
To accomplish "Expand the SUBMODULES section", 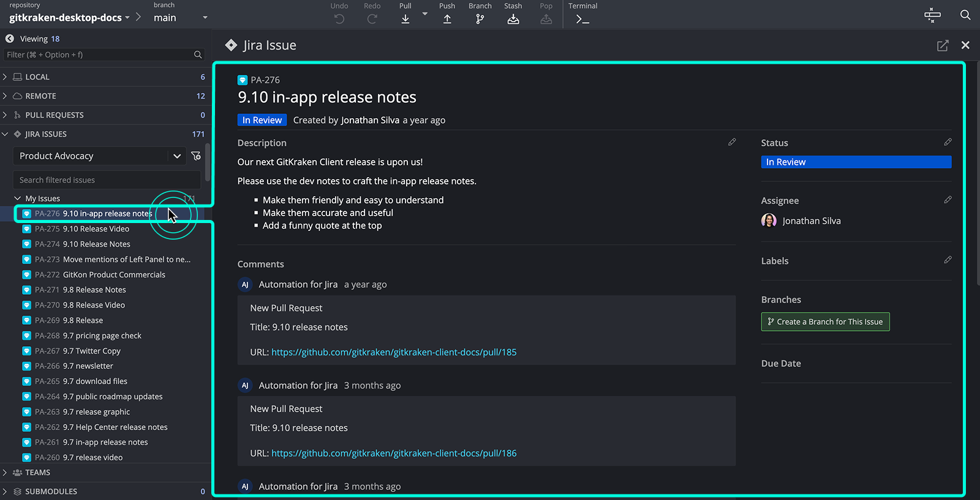I will [x=5, y=491].
